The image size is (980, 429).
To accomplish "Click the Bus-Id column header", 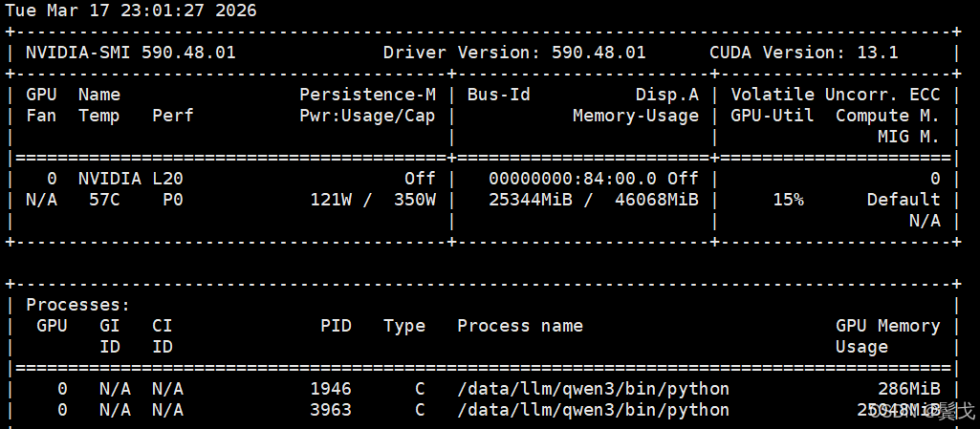I will [499, 95].
